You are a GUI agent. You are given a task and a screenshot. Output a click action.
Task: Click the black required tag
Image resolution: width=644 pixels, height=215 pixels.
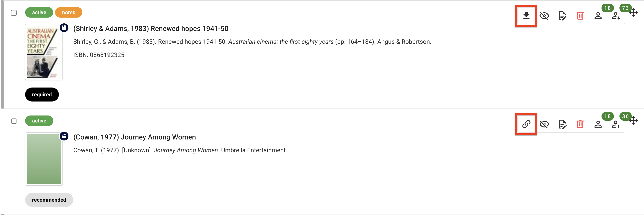tap(42, 95)
